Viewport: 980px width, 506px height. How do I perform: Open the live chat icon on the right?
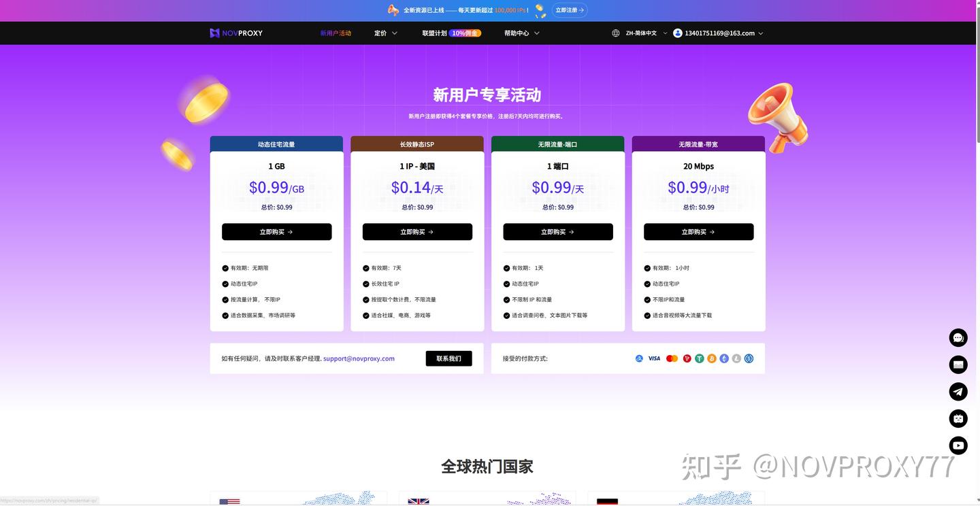(958, 337)
